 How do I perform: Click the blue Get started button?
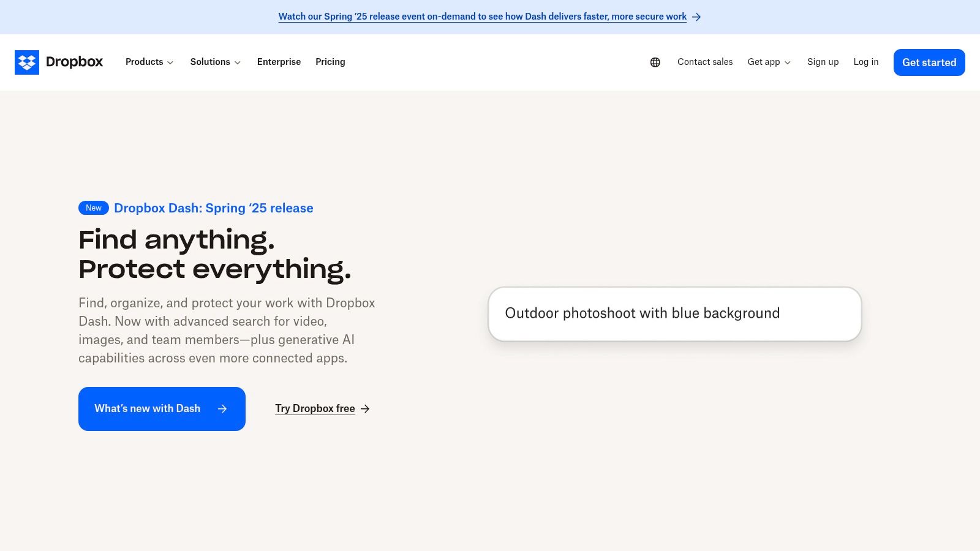coord(929,62)
